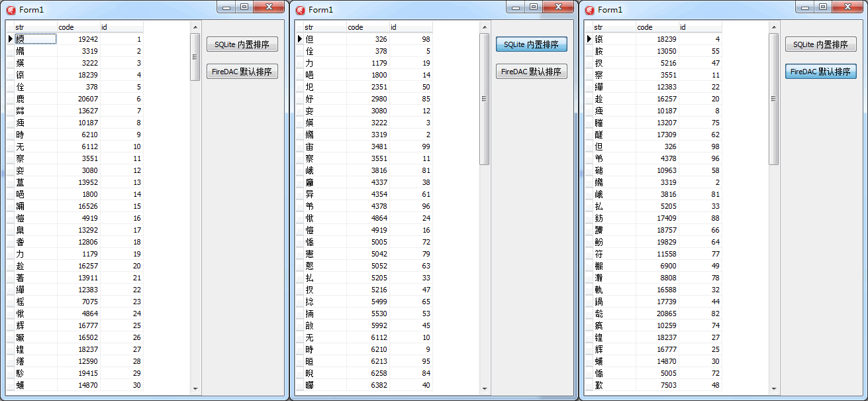The image size is (868, 401).
Task: Select the code cell 13050 in the right grid
Action: pyautogui.click(x=657, y=51)
